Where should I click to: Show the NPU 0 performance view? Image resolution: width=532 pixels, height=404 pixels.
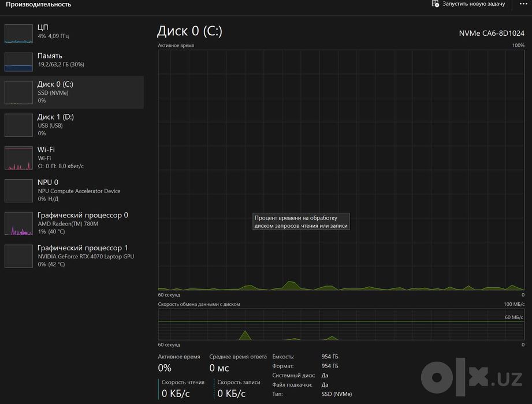pos(72,191)
